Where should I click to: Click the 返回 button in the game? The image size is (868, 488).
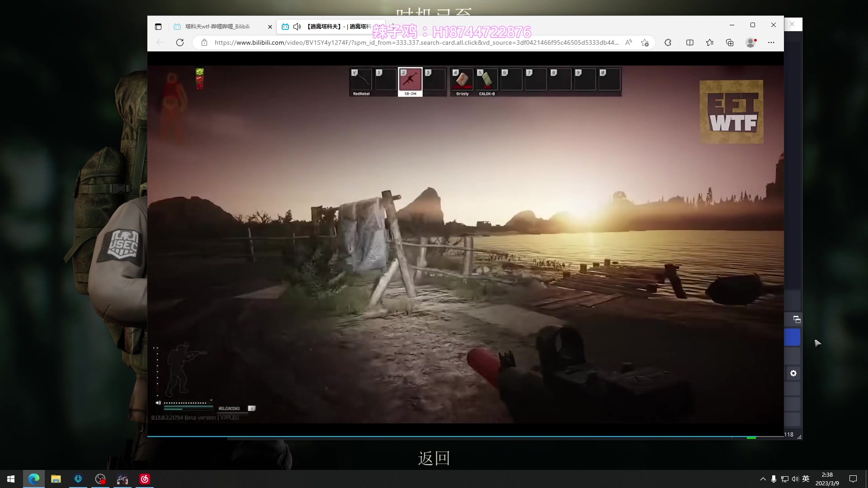(x=434, y=458)
